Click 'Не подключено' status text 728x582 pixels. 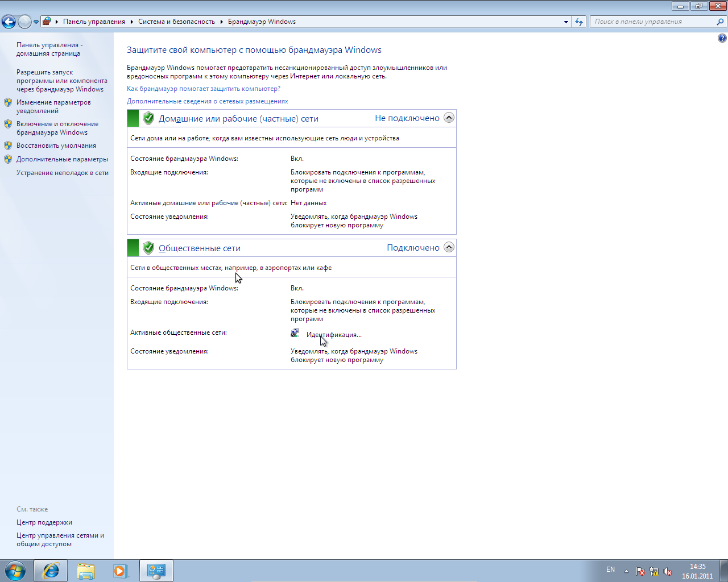tap(407, 118)
